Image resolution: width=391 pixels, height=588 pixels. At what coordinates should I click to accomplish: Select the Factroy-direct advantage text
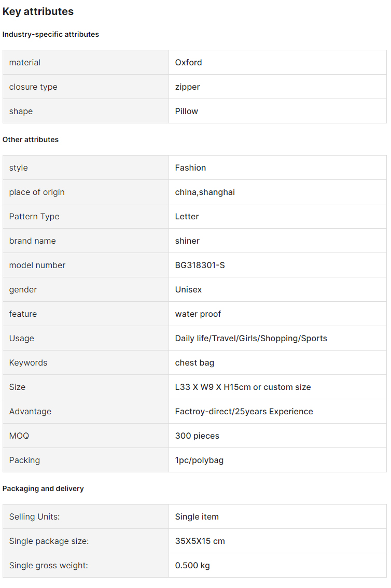point(244,412)
